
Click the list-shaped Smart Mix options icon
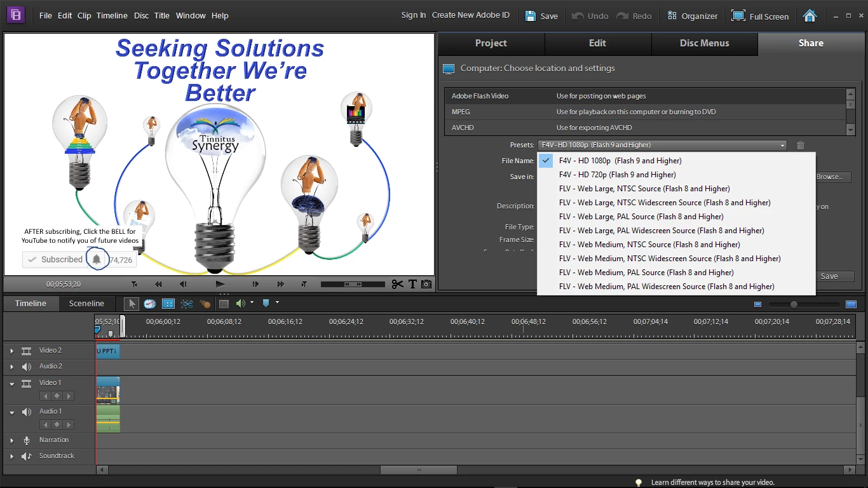[224, 304]
